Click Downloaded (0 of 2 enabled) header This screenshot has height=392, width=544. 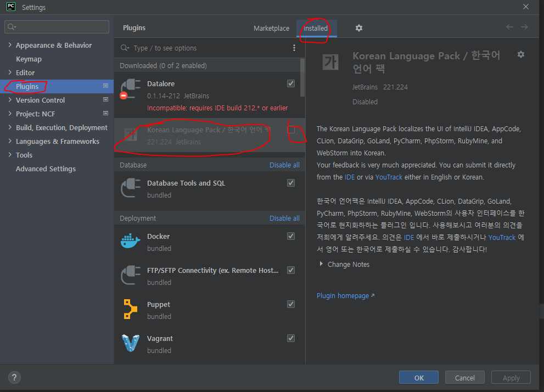pos(163,65)
